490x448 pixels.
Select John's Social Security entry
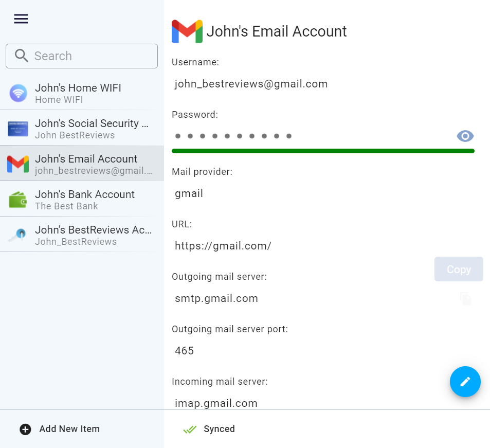(x=82, y=128)
